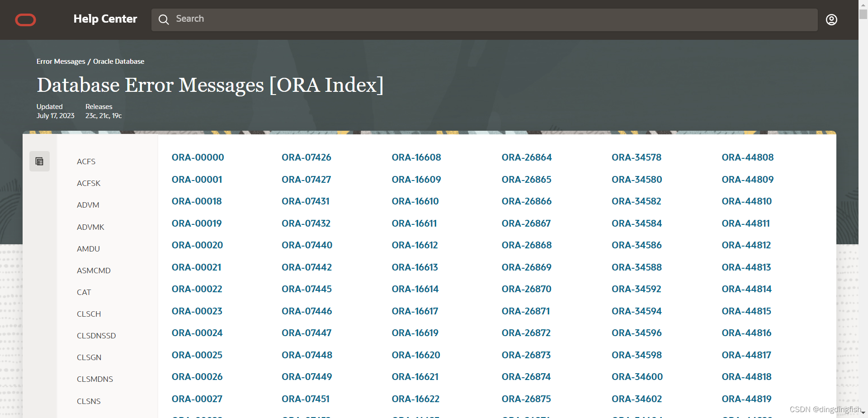Open the ORA-07440 error link

tap(307, 245)
